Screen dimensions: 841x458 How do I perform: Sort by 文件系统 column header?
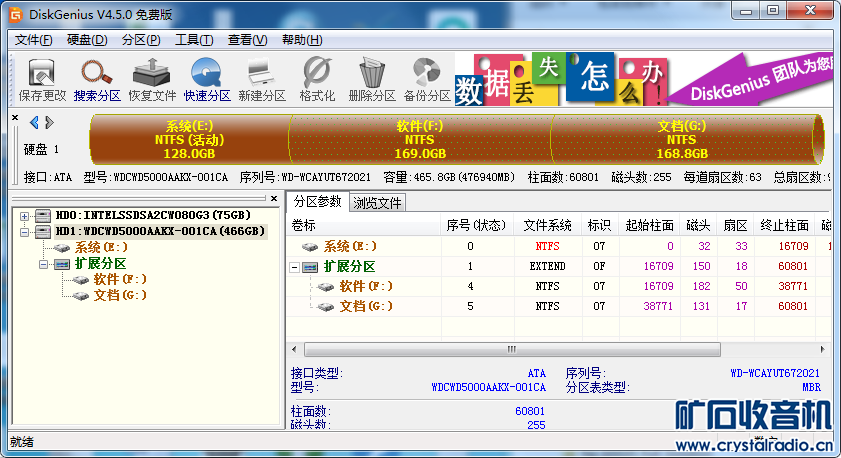click(547, 225)
